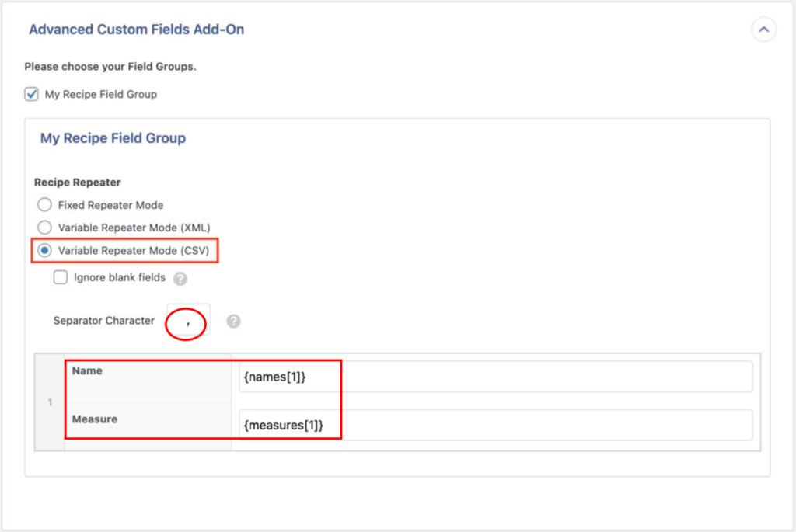Click the Recipe Repeater label
This screenshot has height=532, width=796.
[x=77, y=182]
